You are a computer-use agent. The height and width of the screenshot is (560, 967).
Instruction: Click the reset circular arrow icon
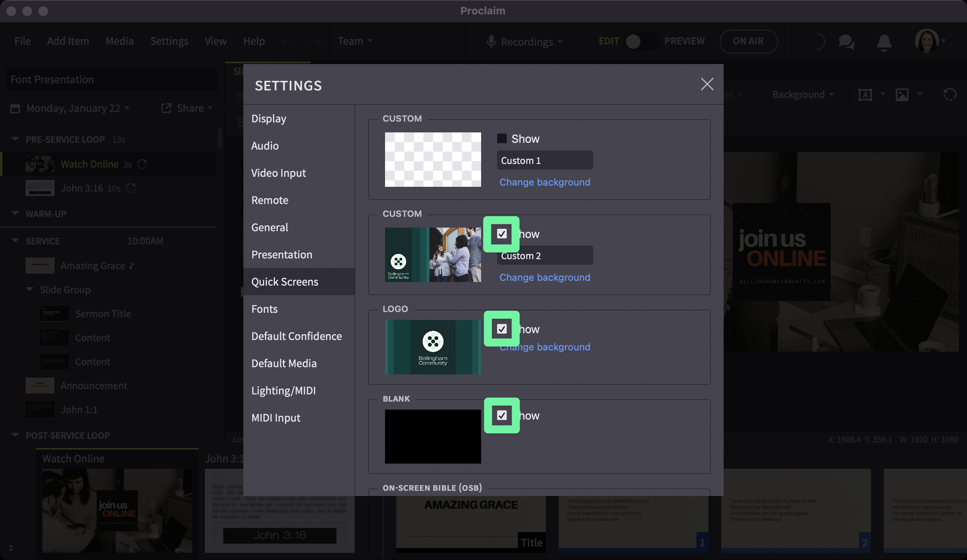tap(950, 95)
